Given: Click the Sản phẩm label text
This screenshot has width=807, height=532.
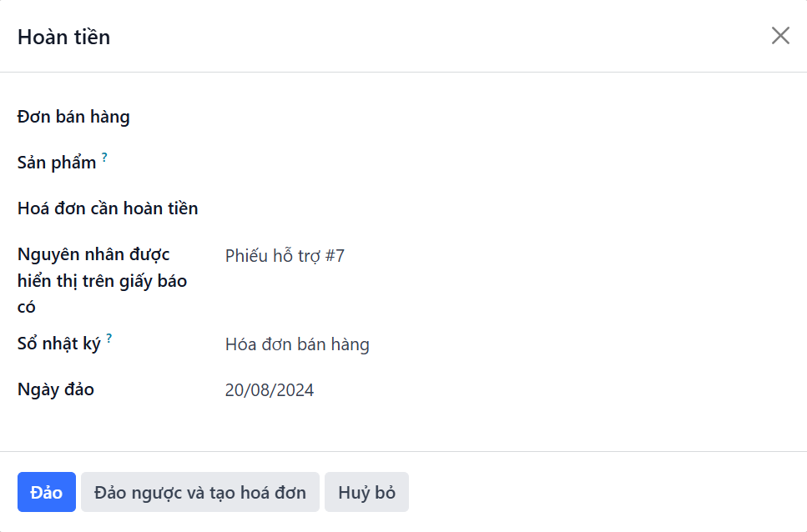Looking at the screenshot, I should pos(57,163).
